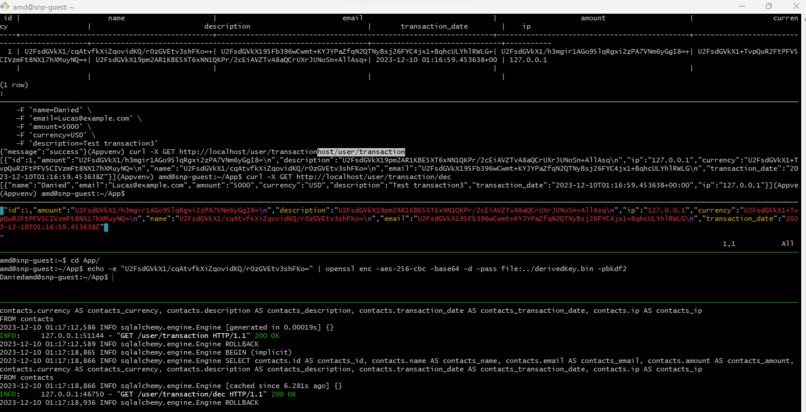
Task: Minimize the amd@snp-guest terminal window
Action: [743, 6]
